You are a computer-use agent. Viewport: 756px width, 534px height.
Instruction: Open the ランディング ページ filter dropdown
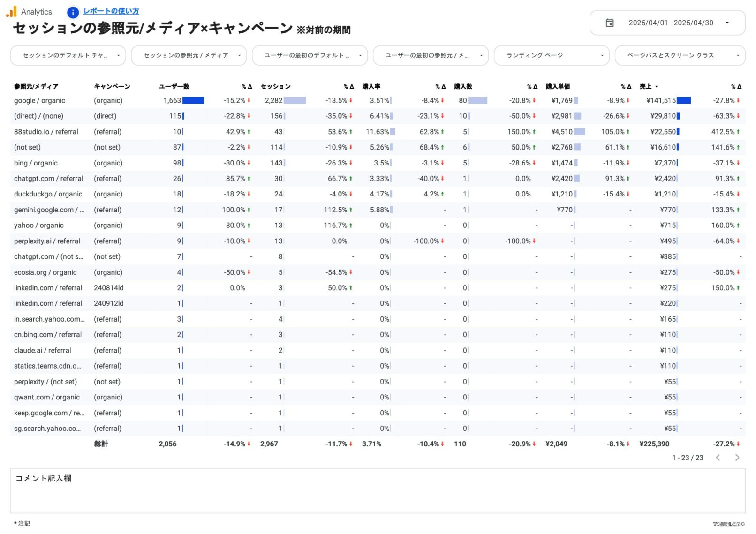(551, 55)
